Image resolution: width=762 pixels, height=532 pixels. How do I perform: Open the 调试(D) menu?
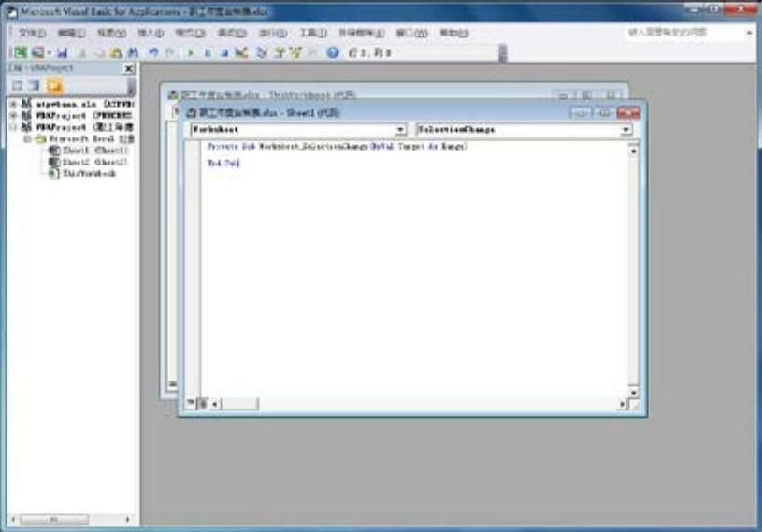232,33
